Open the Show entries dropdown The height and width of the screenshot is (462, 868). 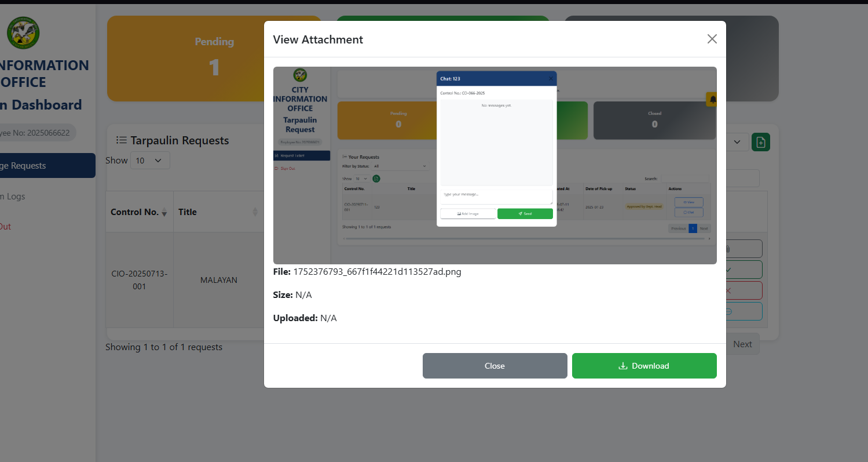coord(150,161)
